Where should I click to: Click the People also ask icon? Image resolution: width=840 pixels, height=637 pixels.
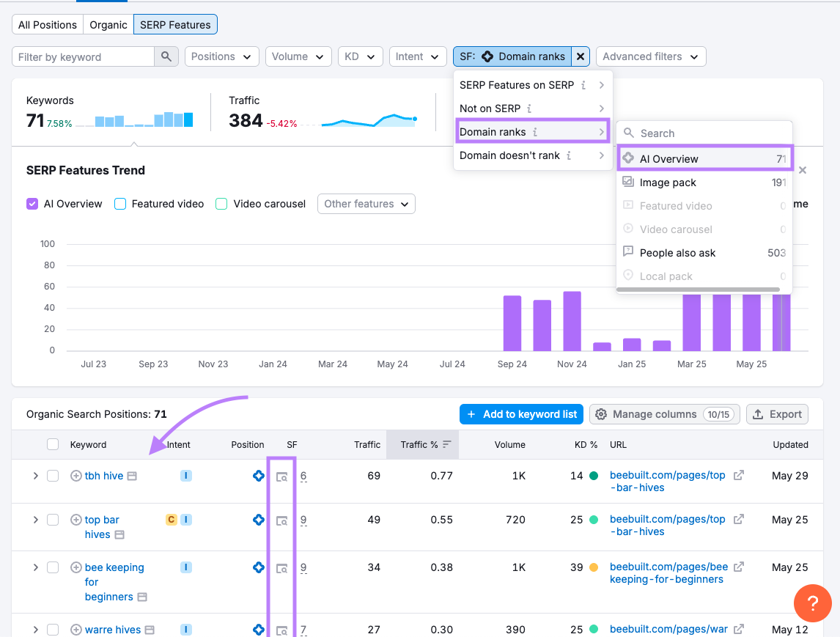629,252
